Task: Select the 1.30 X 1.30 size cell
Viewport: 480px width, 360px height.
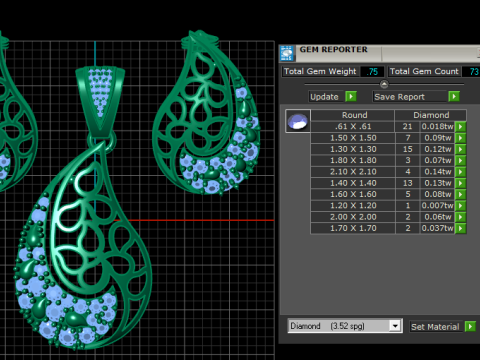Action: tap(353, 149)
